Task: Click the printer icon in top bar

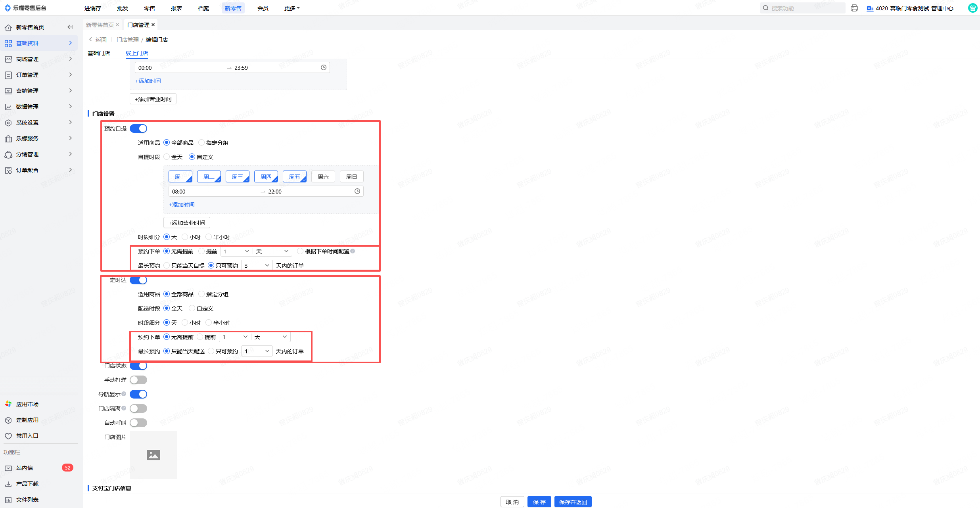Action: point(854,8)
